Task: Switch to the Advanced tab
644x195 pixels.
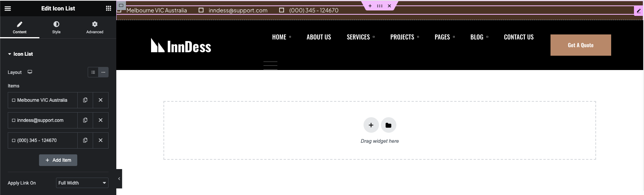Action: coord(95,27)
